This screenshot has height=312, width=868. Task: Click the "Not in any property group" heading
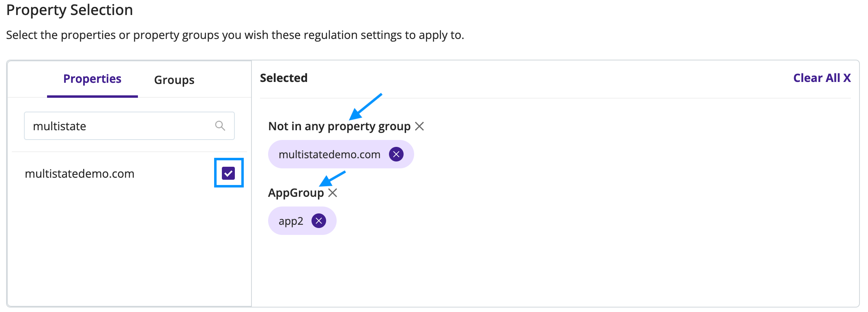coord(339,127)
